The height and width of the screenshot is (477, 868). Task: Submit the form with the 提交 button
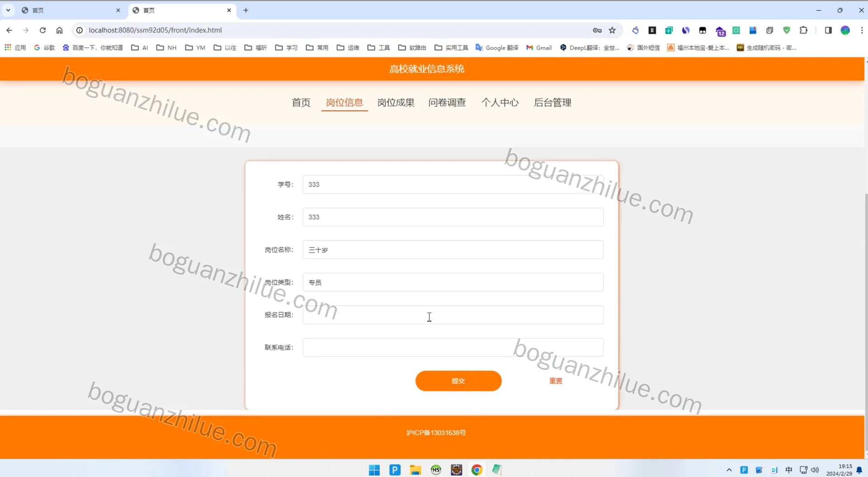coord(458,381)
